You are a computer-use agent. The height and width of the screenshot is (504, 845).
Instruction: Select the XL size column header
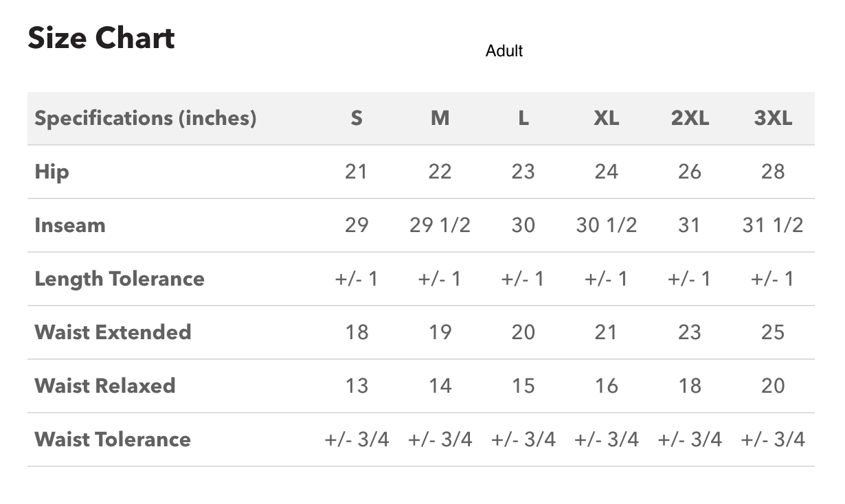606,118
